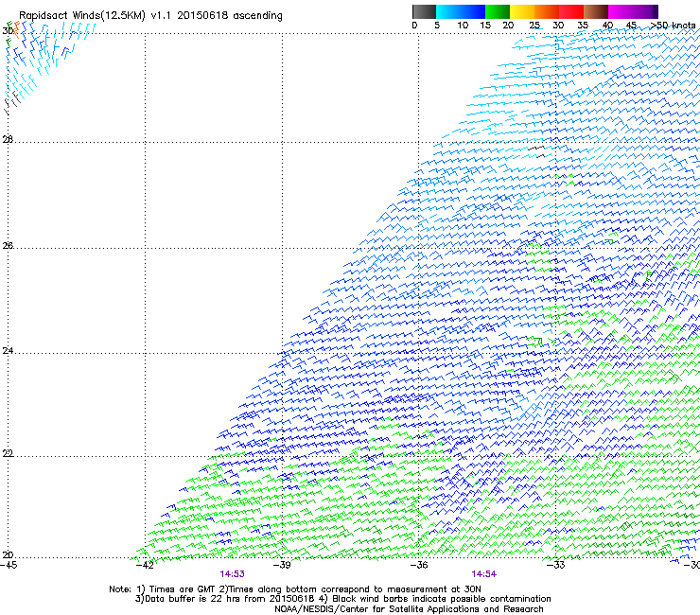Click the red 30-35 knots legend segment
The height and width of the screenshot is (615, 700).
[571, 11]
